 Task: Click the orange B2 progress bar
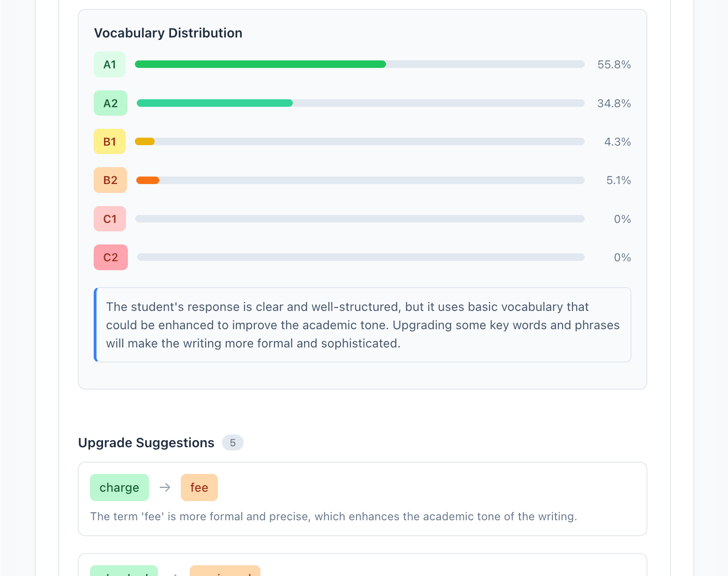coord(147,180)
